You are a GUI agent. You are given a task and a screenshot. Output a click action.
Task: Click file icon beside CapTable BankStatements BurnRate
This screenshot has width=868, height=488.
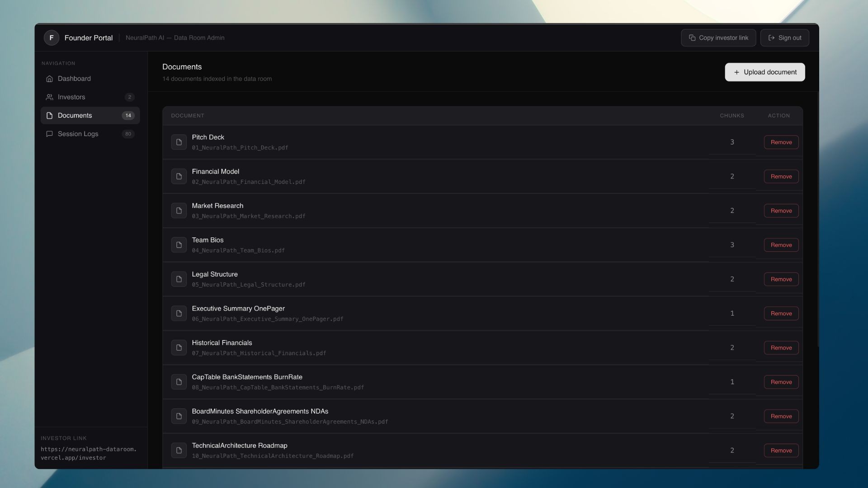[179, 382]
